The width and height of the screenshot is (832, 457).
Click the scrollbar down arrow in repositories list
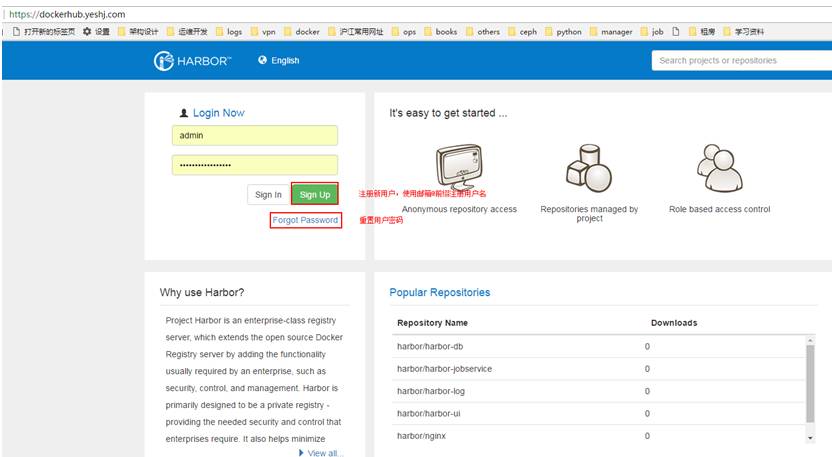[x=810, y=438]
